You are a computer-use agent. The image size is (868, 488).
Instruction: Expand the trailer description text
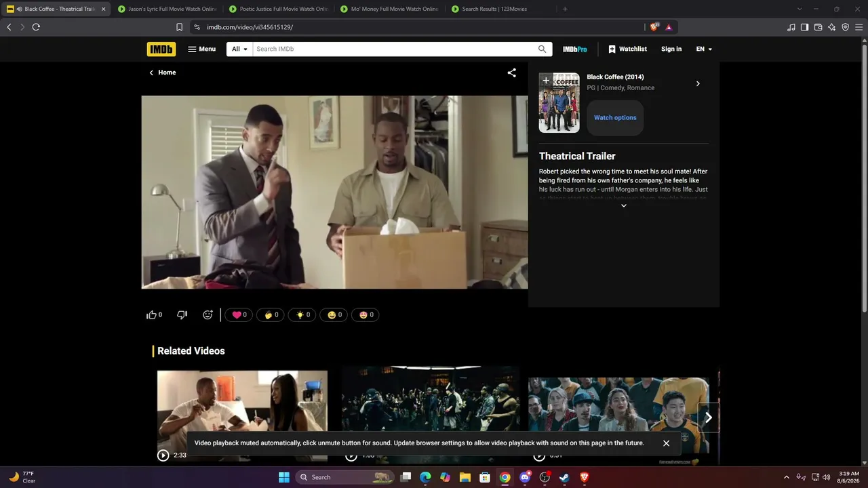[x=624, y=205]
